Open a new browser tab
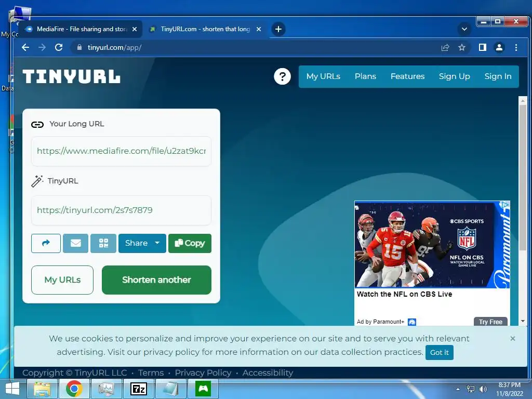This screenshot has width=532, height=399. coord(278,29)
